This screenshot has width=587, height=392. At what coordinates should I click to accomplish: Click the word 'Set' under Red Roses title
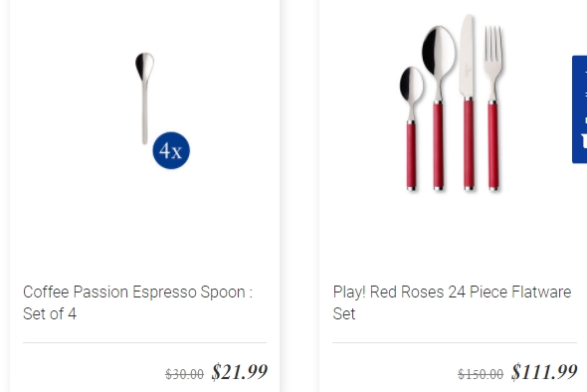[343, 313]
